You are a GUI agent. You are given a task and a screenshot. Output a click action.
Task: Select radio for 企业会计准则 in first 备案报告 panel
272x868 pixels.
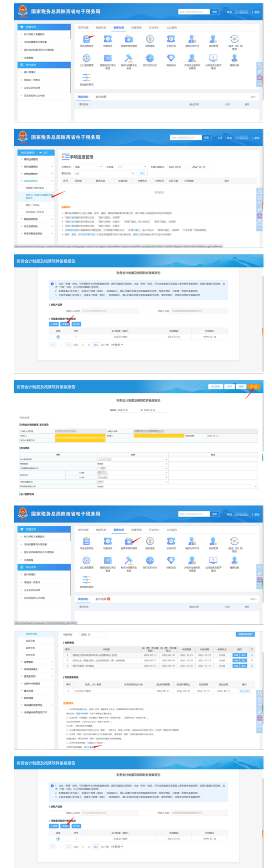pyautogui.click(x=58, y=337)
